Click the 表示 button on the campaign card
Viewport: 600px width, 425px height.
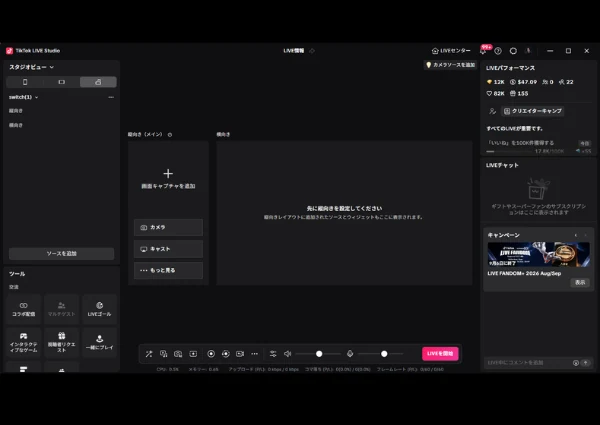580,282
